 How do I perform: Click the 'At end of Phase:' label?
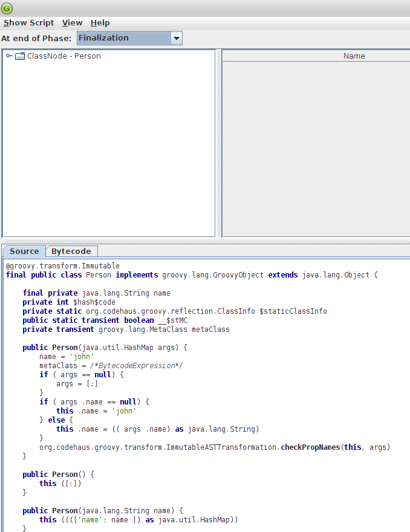point(36,38)
